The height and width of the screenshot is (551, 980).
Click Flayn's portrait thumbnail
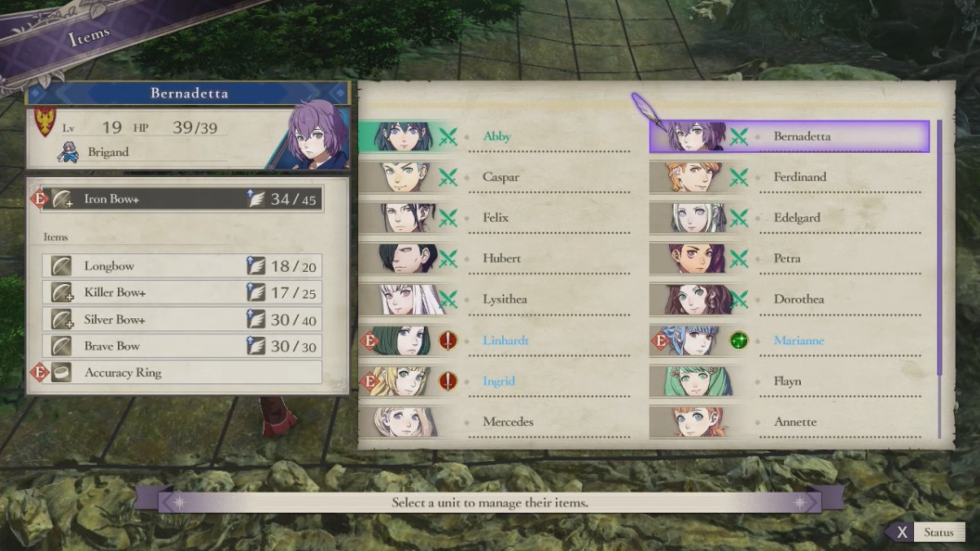click(696, 381)
